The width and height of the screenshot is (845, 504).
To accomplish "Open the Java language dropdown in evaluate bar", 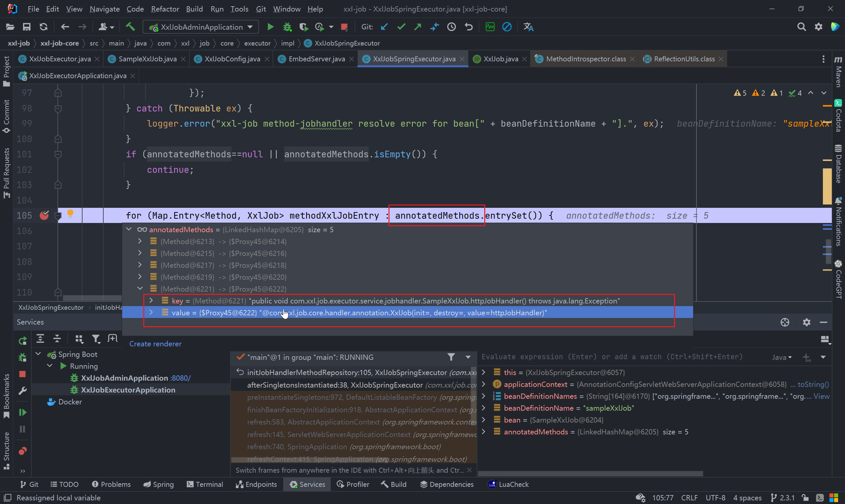I will [x=782, y=357].
